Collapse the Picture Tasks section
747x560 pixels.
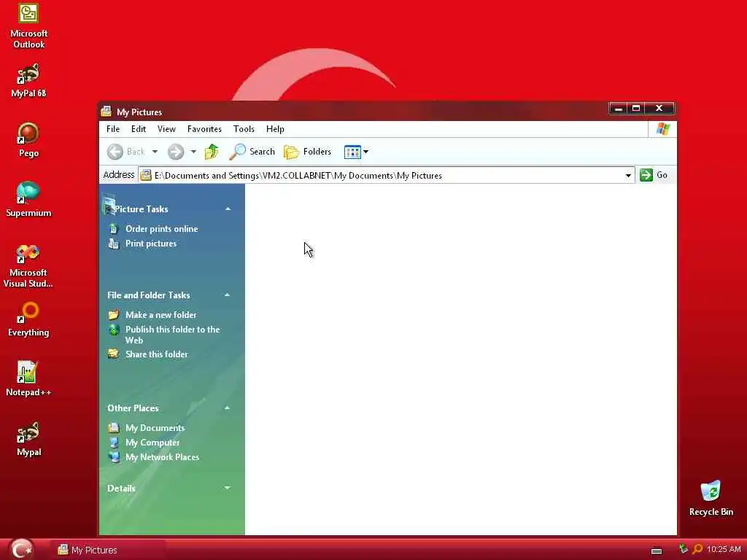click(x=228, y=209)
